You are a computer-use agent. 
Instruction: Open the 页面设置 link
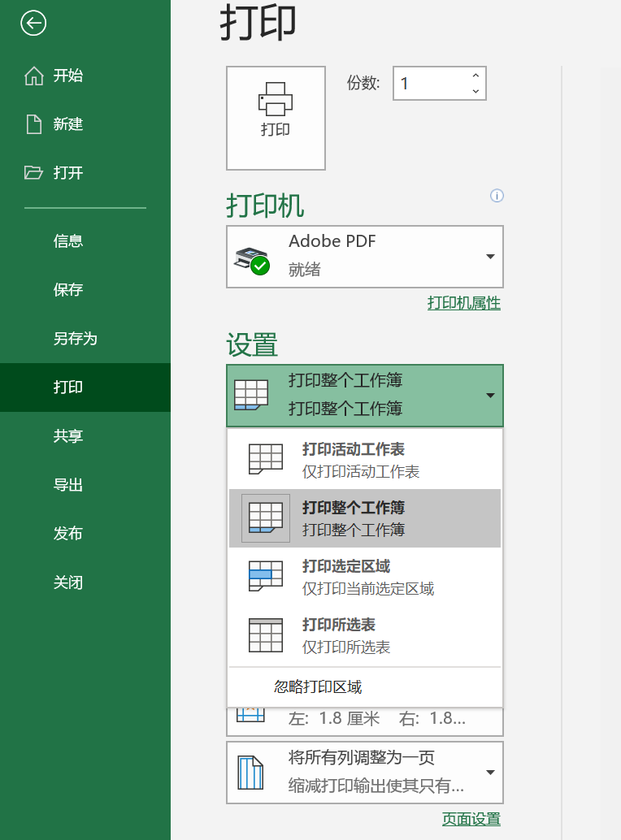(x=471, y=819)
